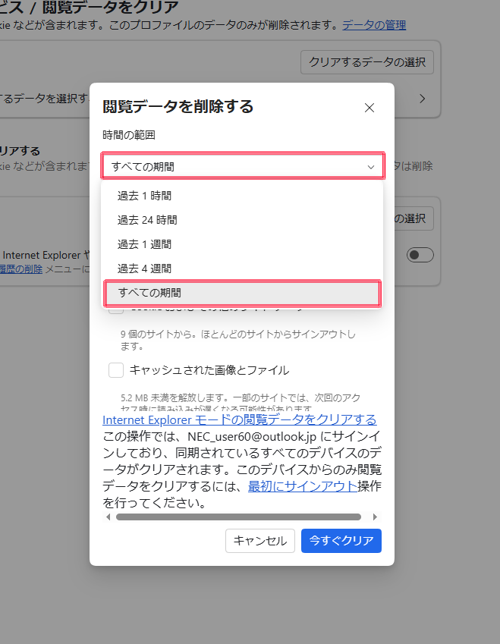500x644 pixels.
Task: Click the 履歴の削除 link in the background
Action: coord(21,269)
